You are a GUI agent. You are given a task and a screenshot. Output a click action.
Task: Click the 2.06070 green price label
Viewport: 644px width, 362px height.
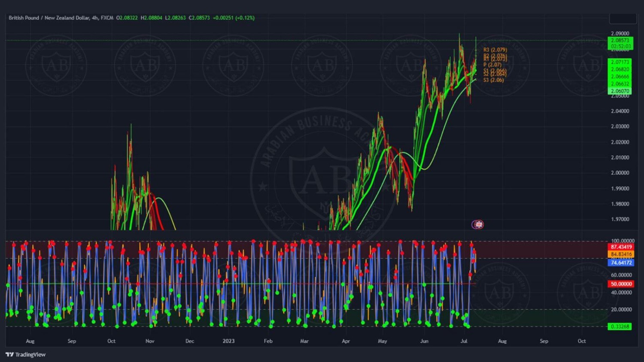click(x=620, y=91)
